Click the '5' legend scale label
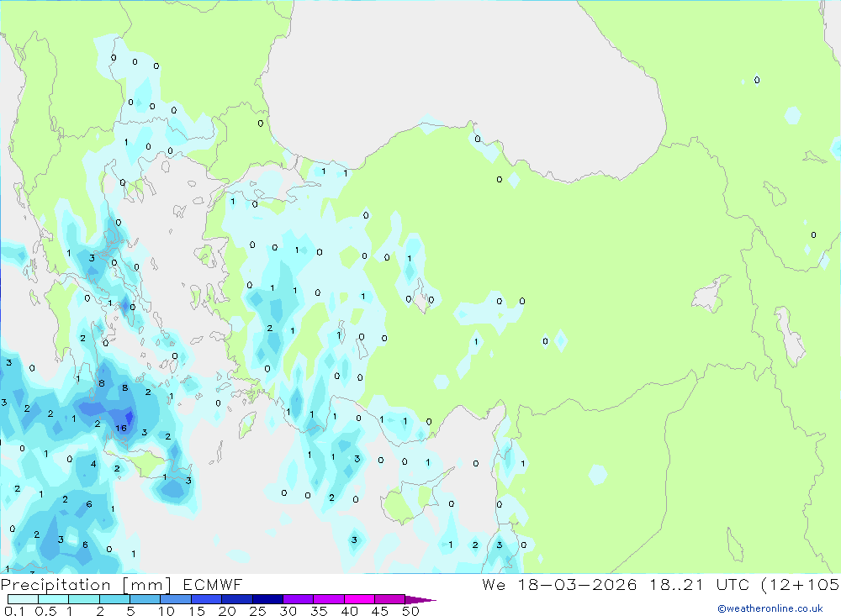 click(x=130, y=611)
